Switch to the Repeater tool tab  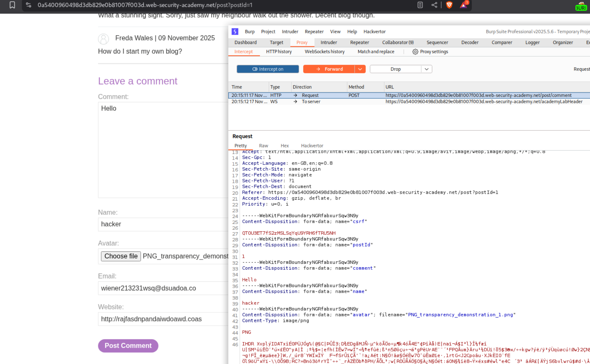pyautogui.click(x=359, y=42)
